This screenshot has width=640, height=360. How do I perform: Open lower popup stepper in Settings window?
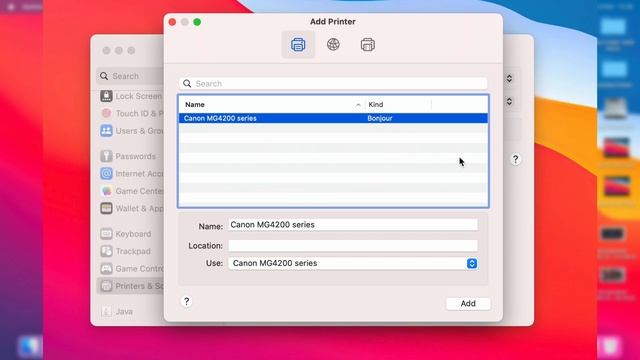(509, 101)
